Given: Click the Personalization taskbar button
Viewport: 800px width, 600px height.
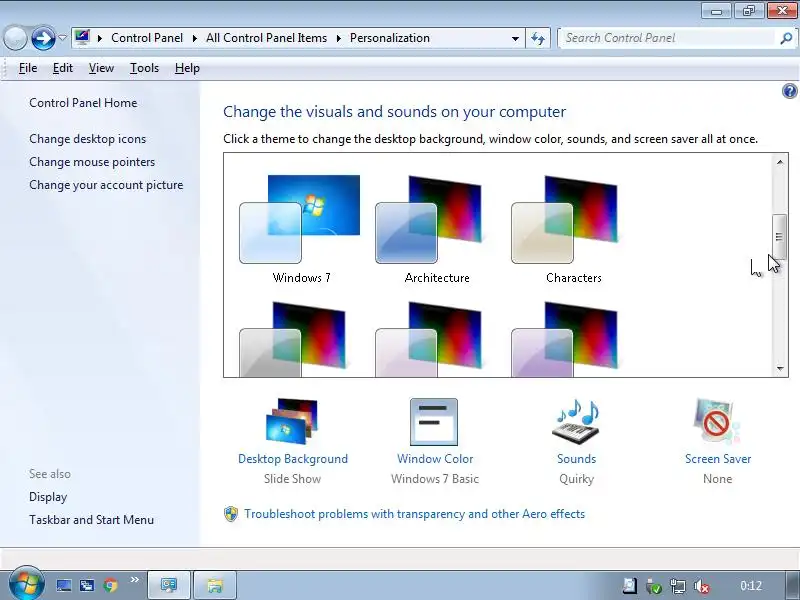Looking at the screenshot, I should tap(169, 585).
